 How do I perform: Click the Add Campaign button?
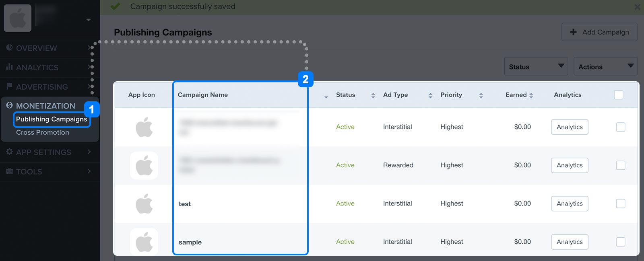(x=599, y=32)
